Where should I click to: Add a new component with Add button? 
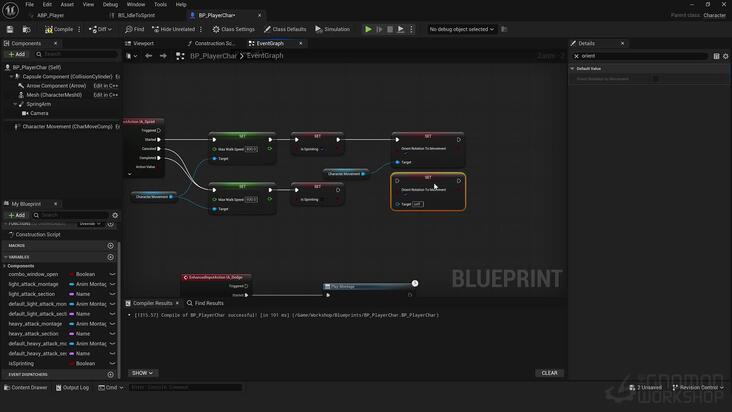(17, 54)
